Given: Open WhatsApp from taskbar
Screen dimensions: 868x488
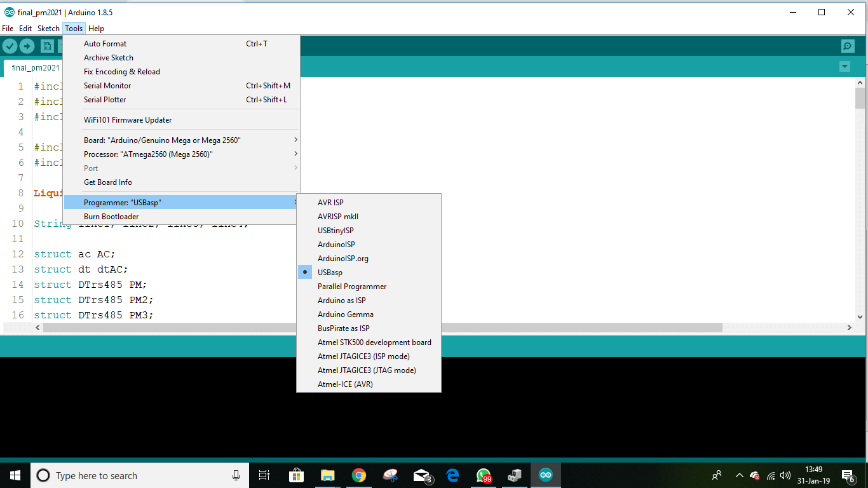Looking at the screenshot, I should [x=484, y=475].
